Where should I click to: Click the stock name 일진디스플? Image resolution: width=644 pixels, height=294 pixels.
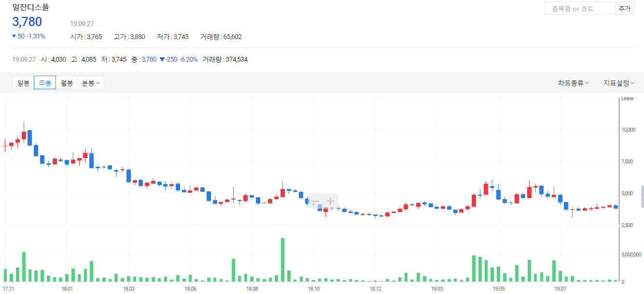pos(30,7)
